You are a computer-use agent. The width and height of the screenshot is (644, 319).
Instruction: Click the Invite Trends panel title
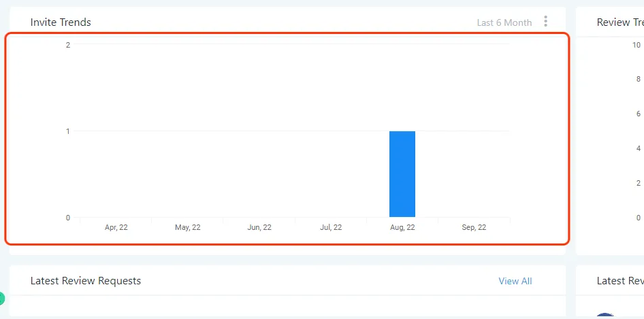tap(61, 22)
